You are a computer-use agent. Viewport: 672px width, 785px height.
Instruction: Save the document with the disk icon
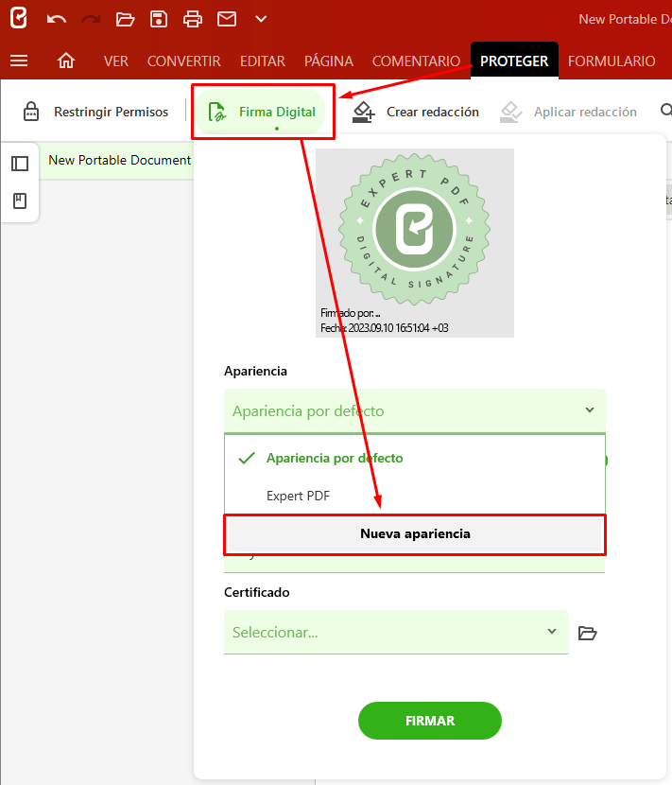point(159,19)
